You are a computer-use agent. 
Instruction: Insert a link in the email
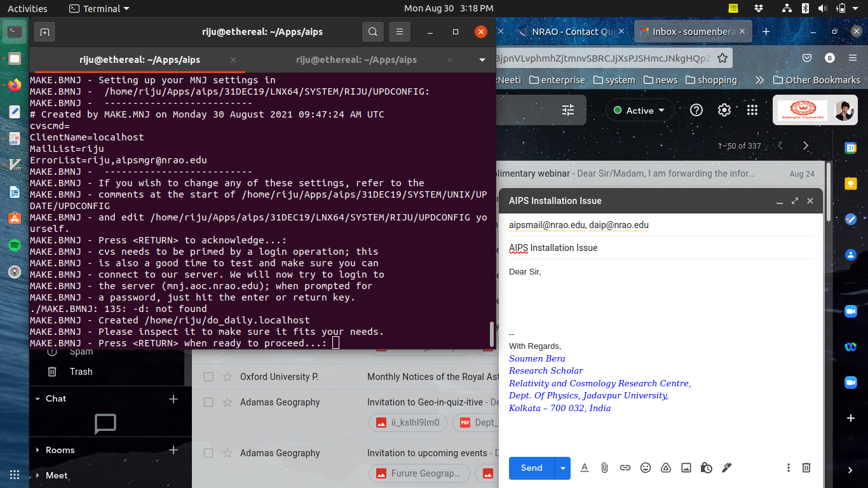coord(625,468)
